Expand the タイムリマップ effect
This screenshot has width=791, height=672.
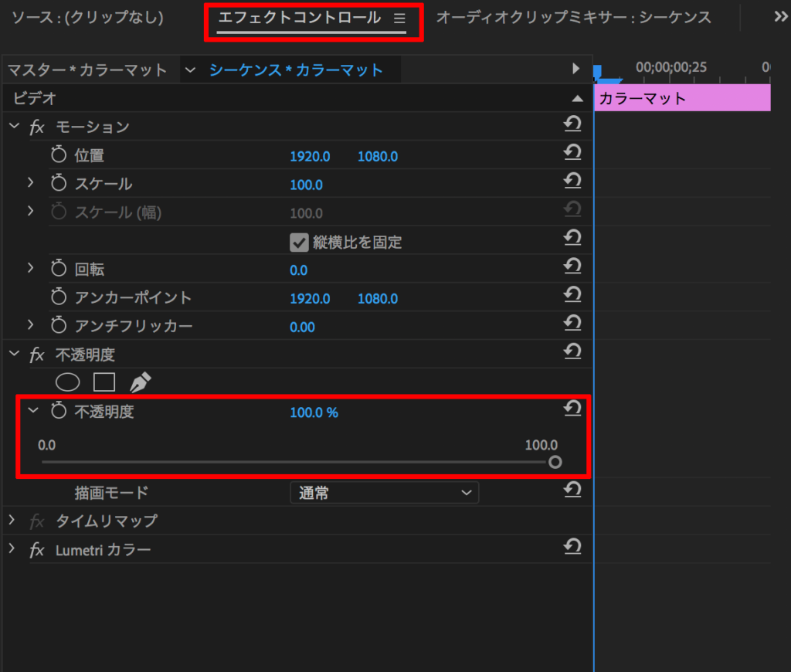coord(12,519)
